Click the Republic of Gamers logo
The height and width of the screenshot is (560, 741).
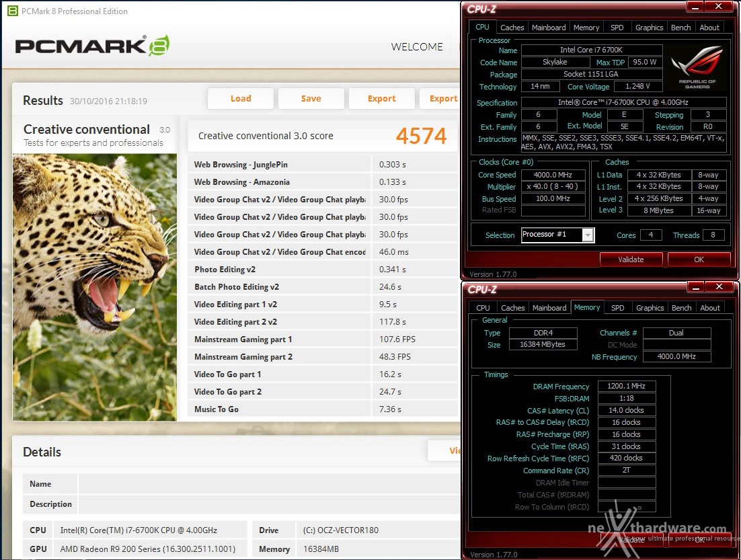pos(697,67)
